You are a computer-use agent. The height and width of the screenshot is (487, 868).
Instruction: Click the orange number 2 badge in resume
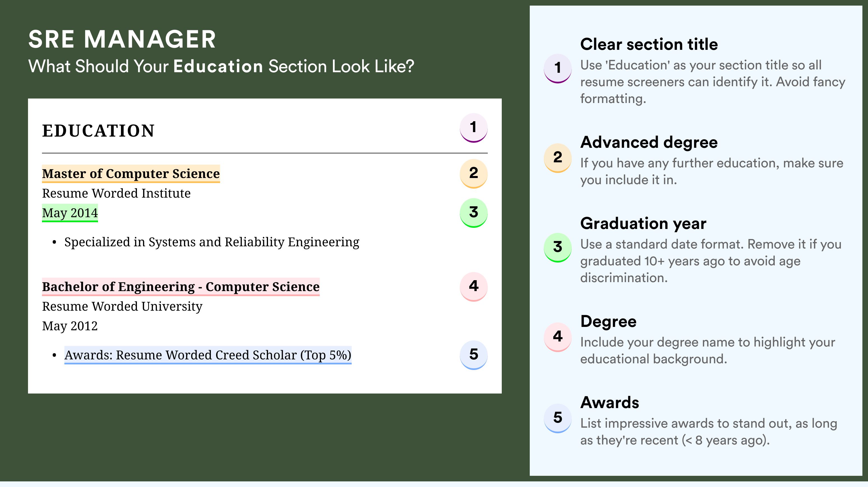click(x=473, y=174)
